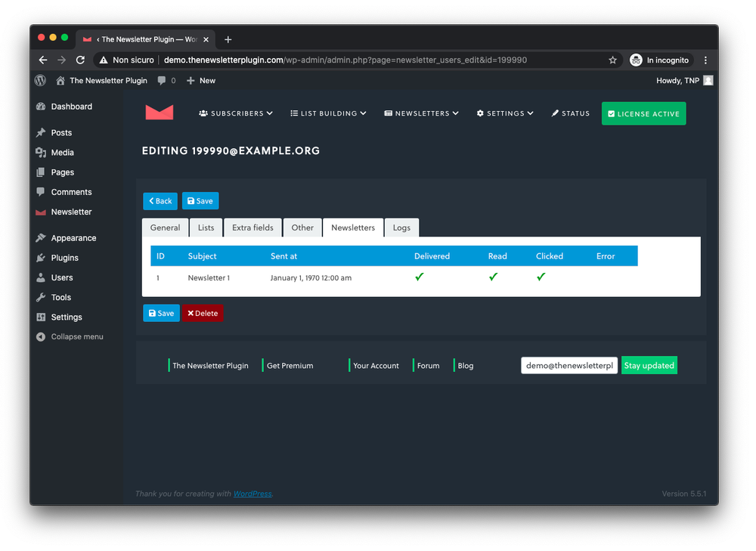The height and width of the screenshot is (551, 756).
Task: Open the Chrome three-dot menu
Action: [705, 60]
